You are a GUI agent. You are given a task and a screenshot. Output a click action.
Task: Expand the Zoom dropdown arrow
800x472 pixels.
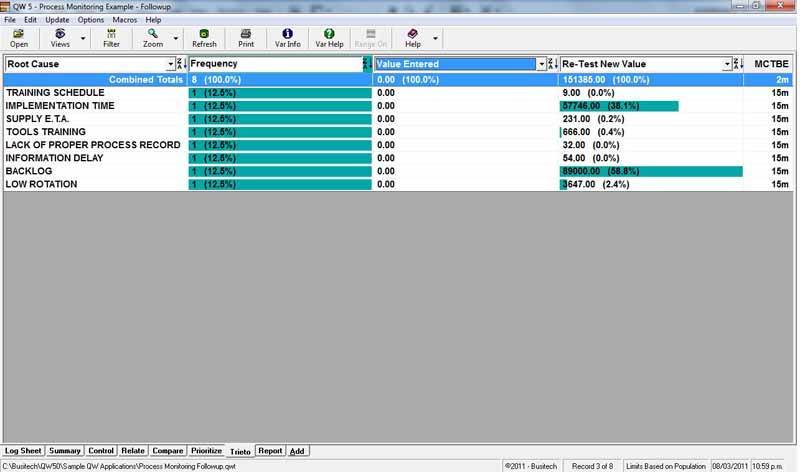pyautogui.click(x=176, y=38)
